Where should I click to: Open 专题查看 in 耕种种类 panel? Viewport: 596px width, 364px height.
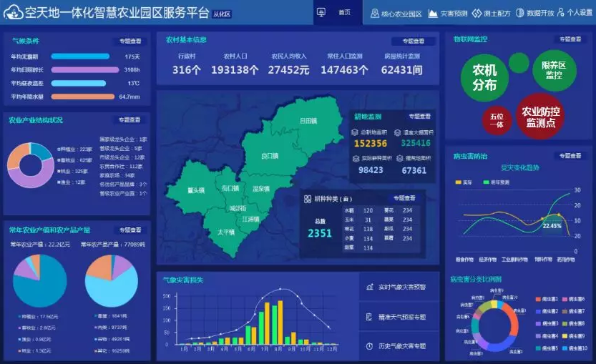tap(404, 198)
